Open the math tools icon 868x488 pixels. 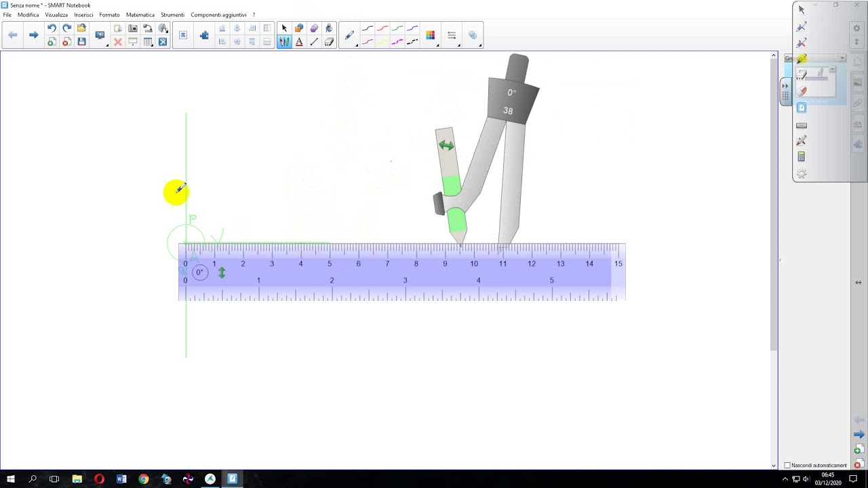pyautogui.click(x=183, y=35)
